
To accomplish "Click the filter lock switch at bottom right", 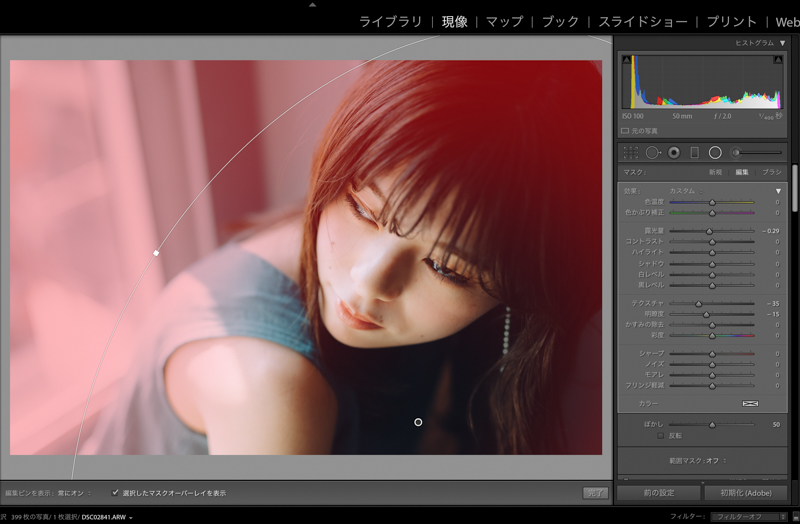I will (796, 516).
